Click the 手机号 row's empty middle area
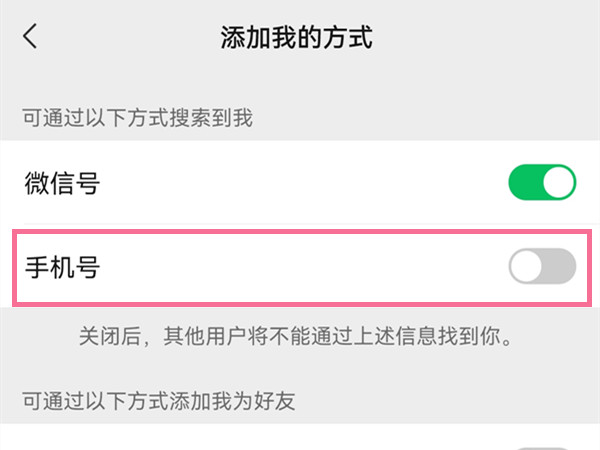This screenshot has width=600, height=450. (300, 267)
